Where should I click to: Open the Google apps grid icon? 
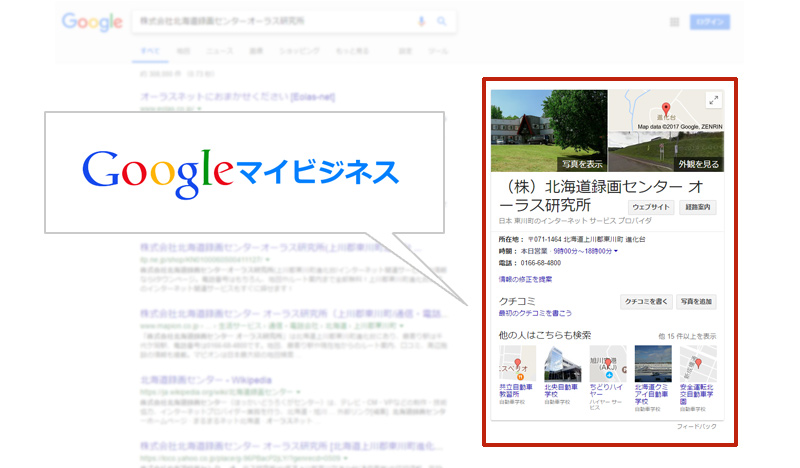pos(674,22)
